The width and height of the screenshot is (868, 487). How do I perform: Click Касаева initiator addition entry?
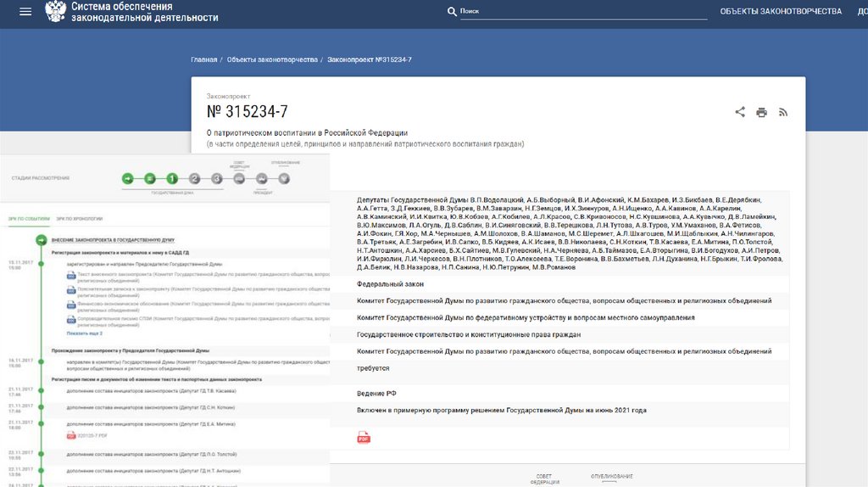click(151, 391)
